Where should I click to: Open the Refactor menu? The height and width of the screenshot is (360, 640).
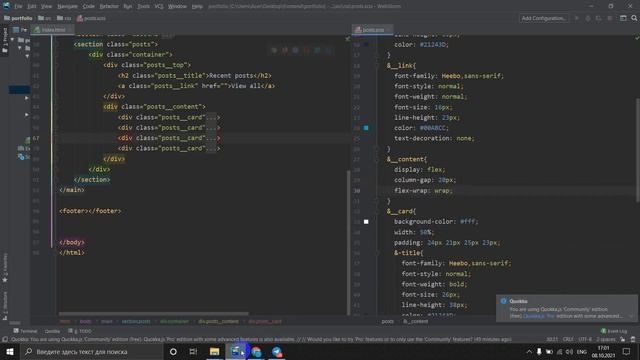pos(109,6)
